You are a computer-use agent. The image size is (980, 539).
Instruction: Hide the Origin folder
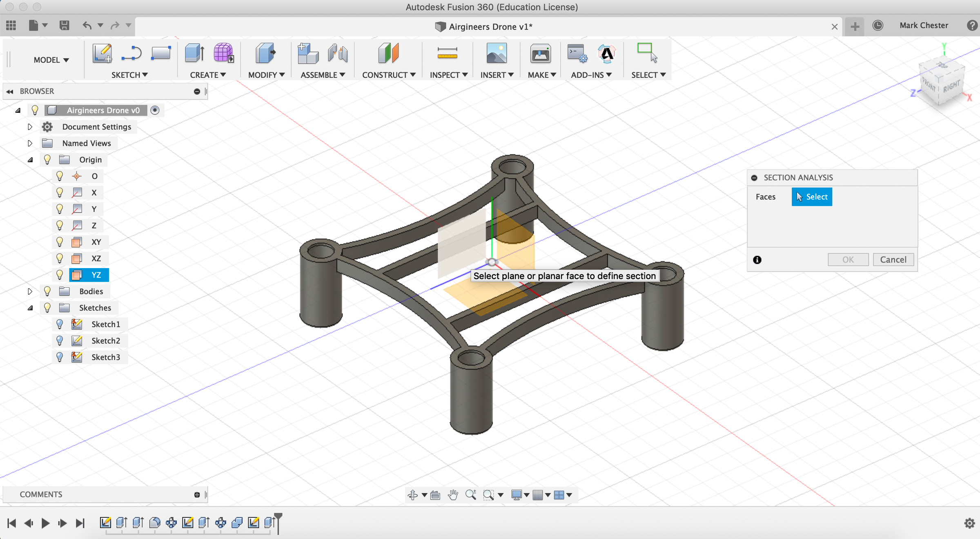(47, 159)
